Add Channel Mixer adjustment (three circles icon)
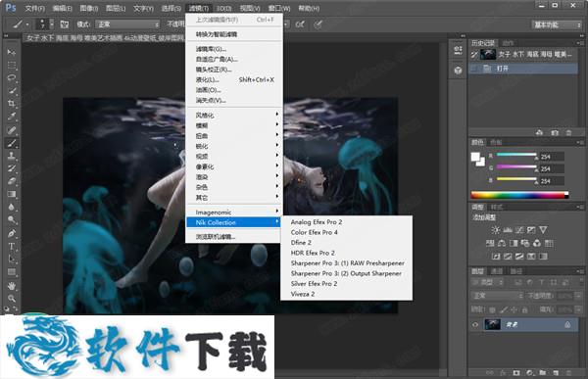Screen dimensions: 588x379 coord(537,243)
